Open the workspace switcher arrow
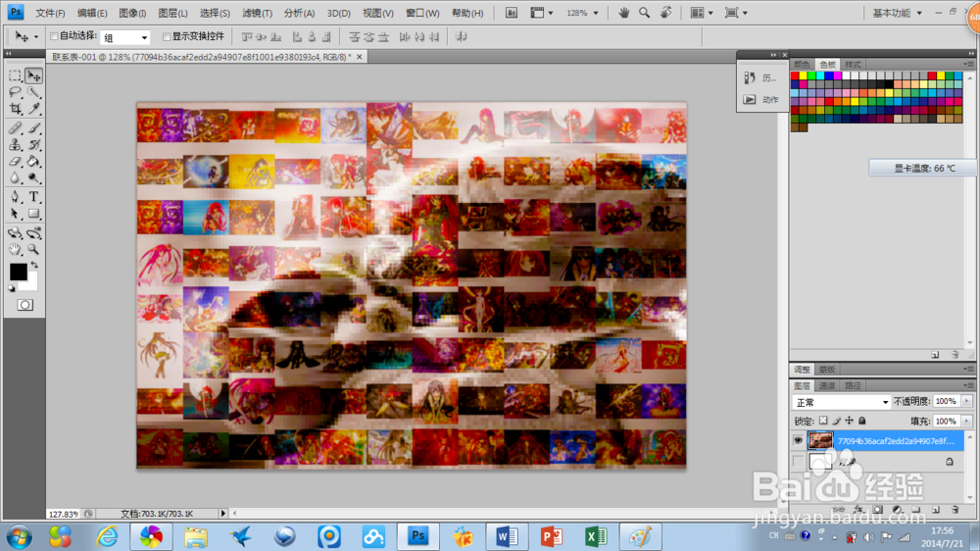This screenshot has height=551, width=980. click(919, 13)
